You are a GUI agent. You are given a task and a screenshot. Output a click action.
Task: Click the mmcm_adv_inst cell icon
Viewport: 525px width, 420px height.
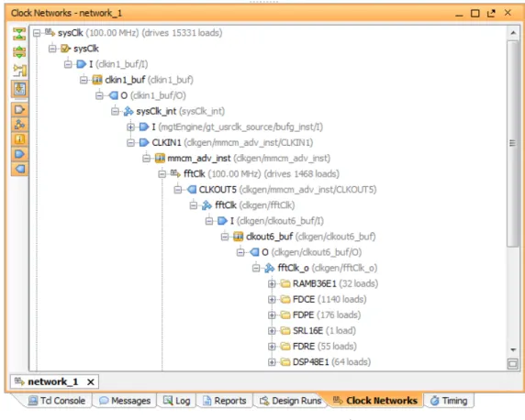(160, 158)
